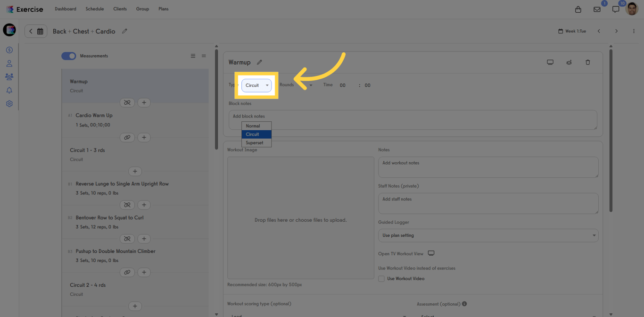
Task: Click the back-to-calendar button
Action: (x=36, y=31)
